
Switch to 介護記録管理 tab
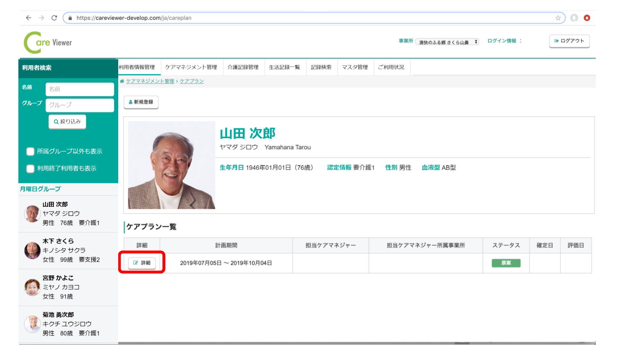pyautogui.click(x=243, y=67)
